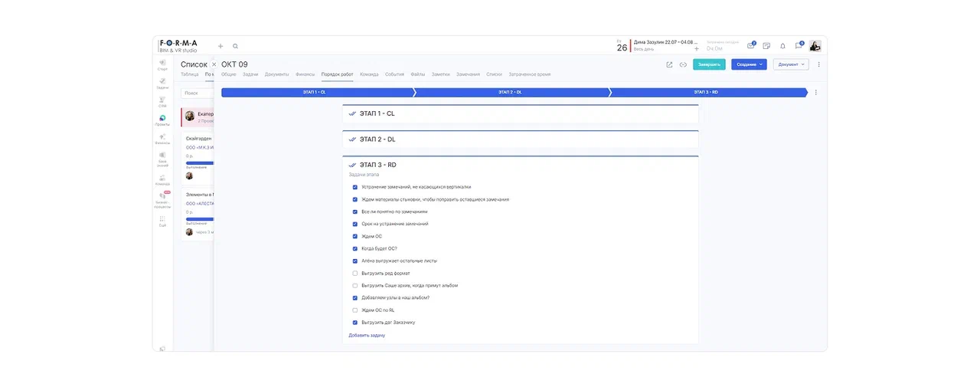The width and height of the screenshot is (980, 387).
Task: Close the ОКТ 09 project panel
Action: (x=214, y=64)
